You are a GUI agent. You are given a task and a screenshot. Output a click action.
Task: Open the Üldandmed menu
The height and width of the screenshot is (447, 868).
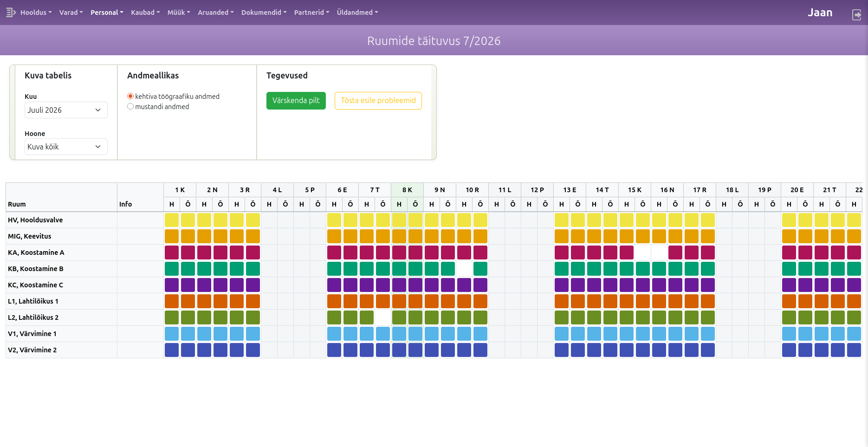point(357,13)
